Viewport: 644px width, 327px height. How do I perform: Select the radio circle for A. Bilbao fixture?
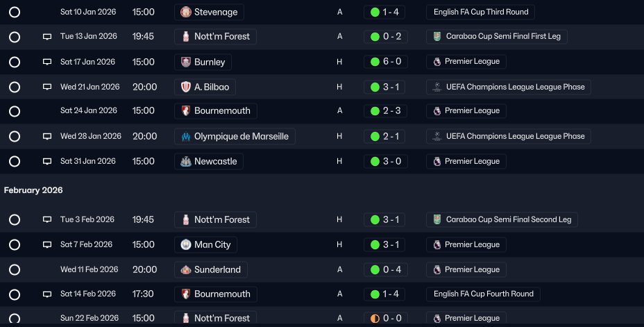point(15,87)
